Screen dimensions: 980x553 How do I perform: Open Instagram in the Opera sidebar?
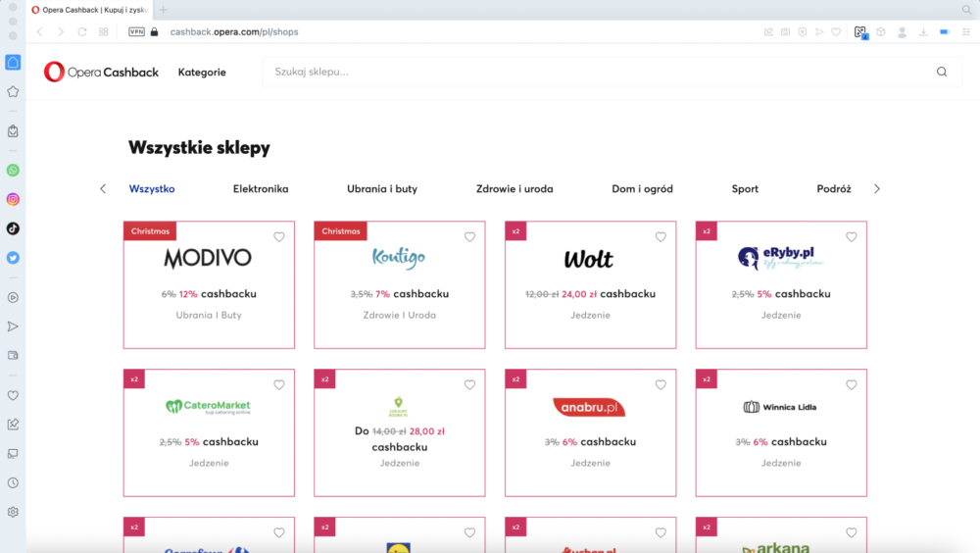(x=13, y=200)
